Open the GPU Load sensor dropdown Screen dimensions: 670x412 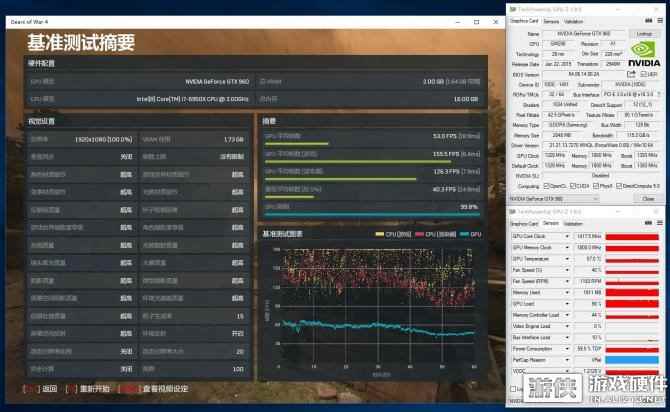pos(567,304)
